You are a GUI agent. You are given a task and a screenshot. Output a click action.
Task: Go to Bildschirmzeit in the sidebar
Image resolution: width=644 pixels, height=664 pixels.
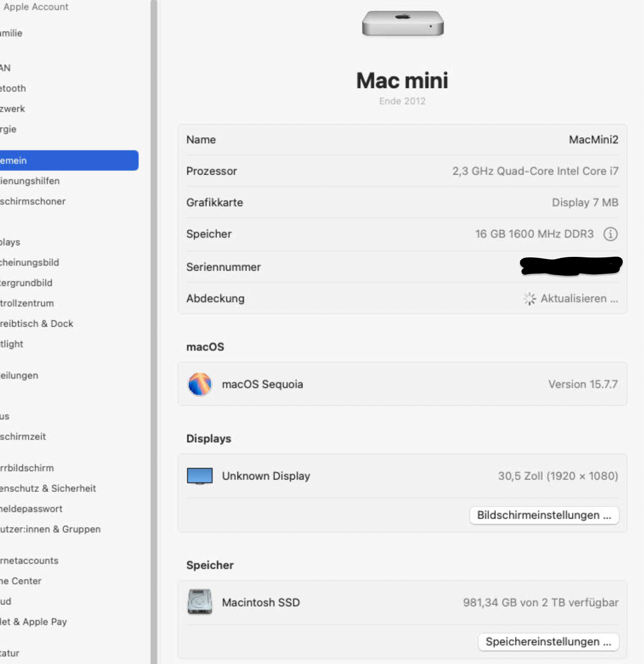point(23,437)
